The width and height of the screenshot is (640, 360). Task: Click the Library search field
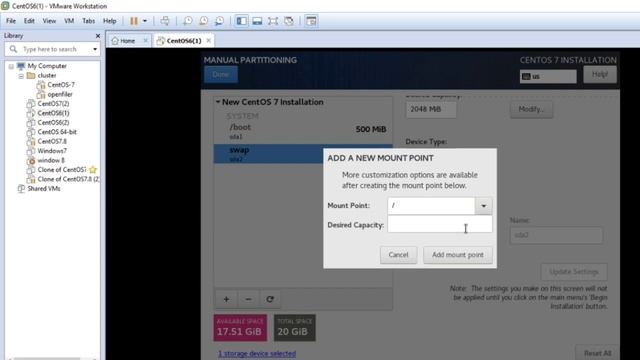[52, 49]
